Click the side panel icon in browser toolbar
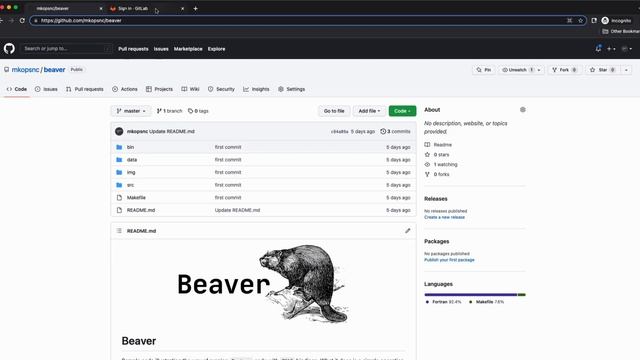The image size is (640, 360). pyautogui.click(x=594, y=20)
